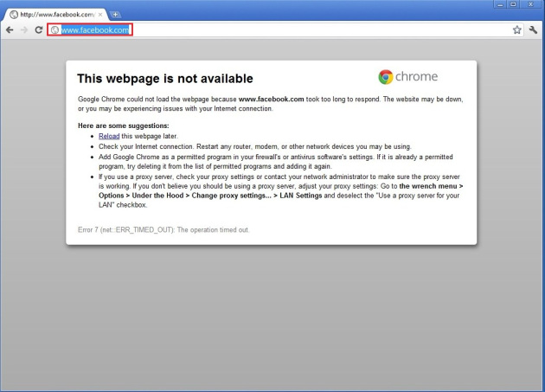
Task: Close the Chrome window
Action: [531, 4]
